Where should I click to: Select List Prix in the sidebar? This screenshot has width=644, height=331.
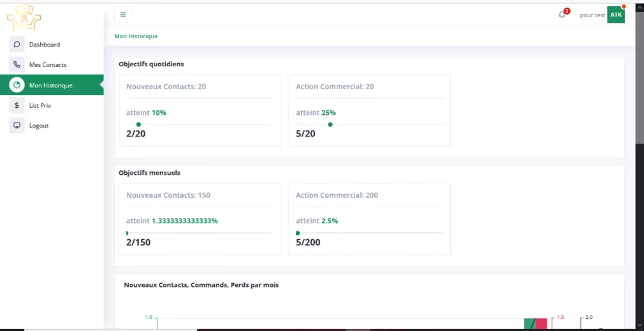coord(40,105)
